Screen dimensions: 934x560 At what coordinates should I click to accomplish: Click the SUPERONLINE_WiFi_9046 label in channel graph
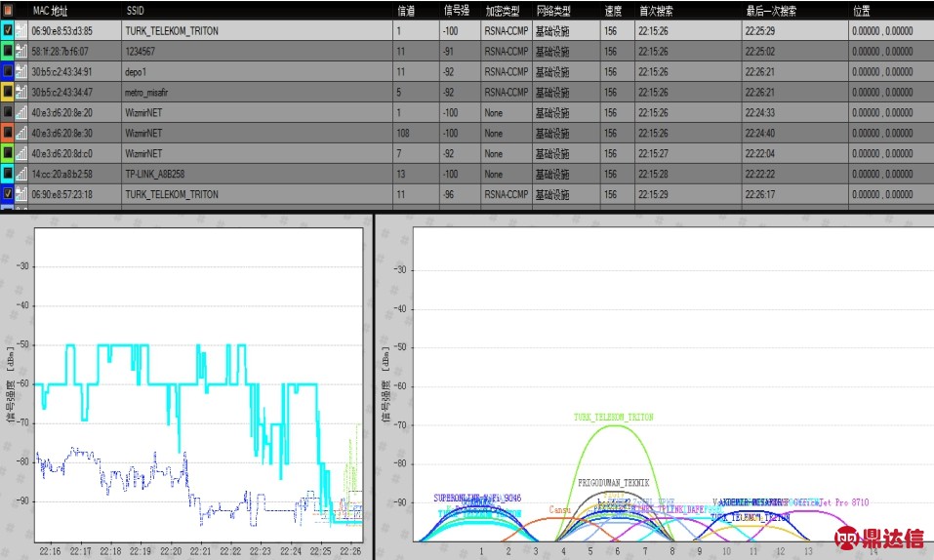coord(477,498)
